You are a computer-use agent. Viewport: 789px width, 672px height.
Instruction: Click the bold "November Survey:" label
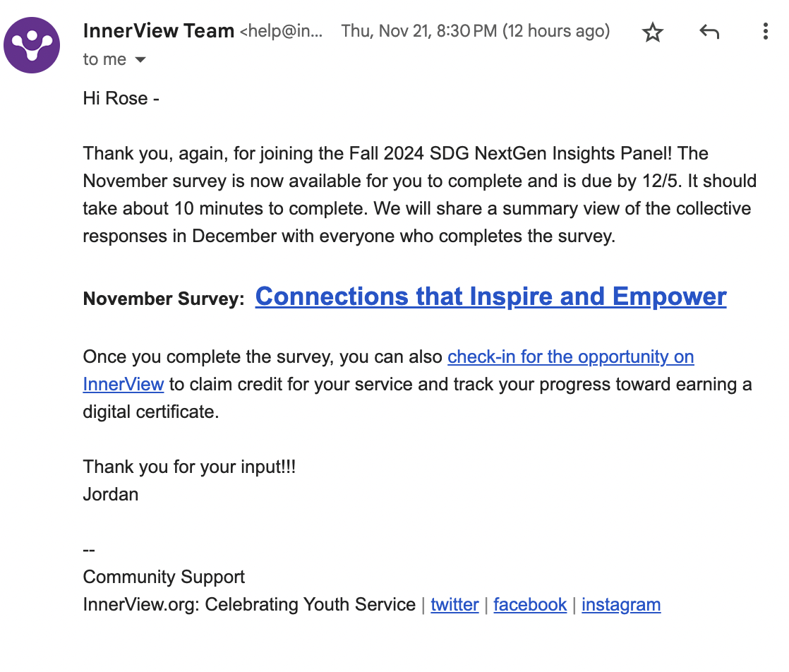click(164, 299)
